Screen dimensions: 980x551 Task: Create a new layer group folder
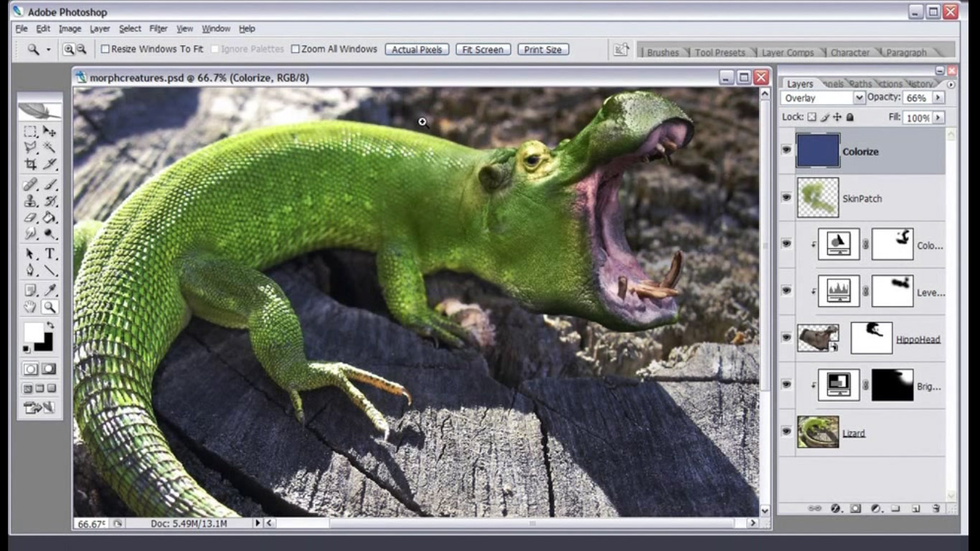point(895,508)
